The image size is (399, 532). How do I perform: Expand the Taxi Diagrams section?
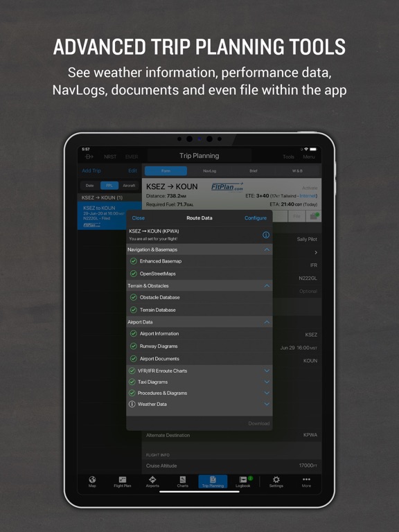[x=267, y=382]
